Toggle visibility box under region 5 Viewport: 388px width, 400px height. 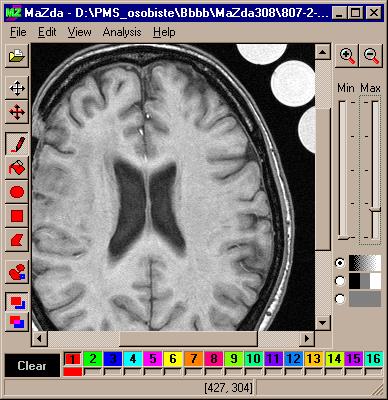(153, 372)
